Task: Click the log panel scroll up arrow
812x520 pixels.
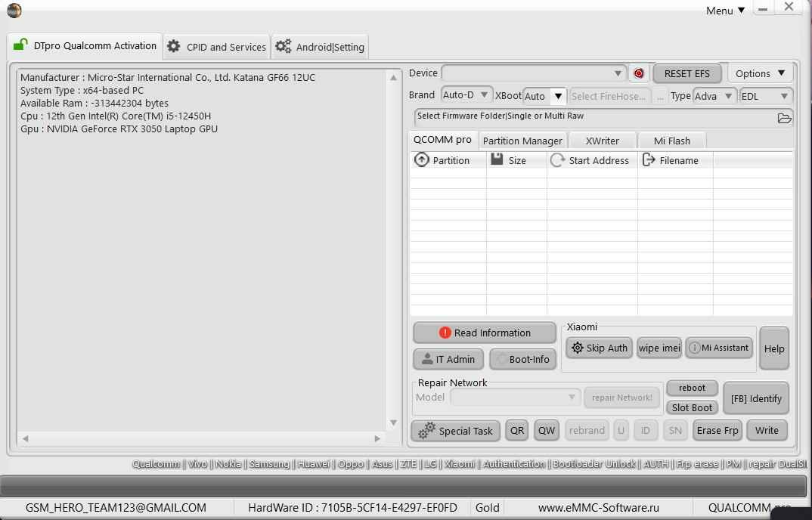Action: point(394,78)
